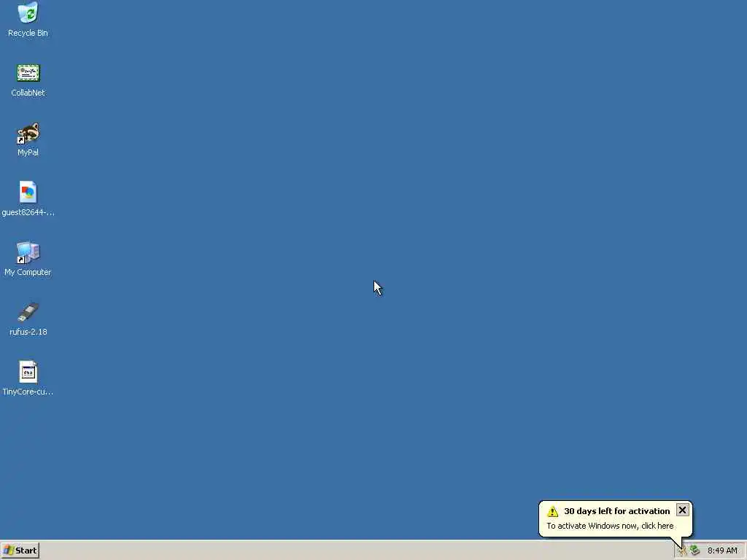Screen dimensions: 747x560
Task: Click the 'CollabNet' label text
Action: [x=28, y=93]
